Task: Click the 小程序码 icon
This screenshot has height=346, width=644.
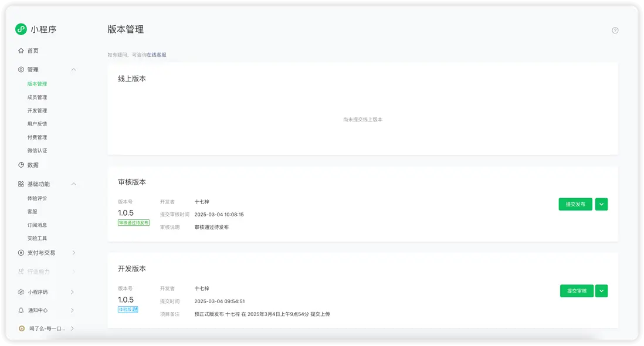Action: tap(21, 292)
